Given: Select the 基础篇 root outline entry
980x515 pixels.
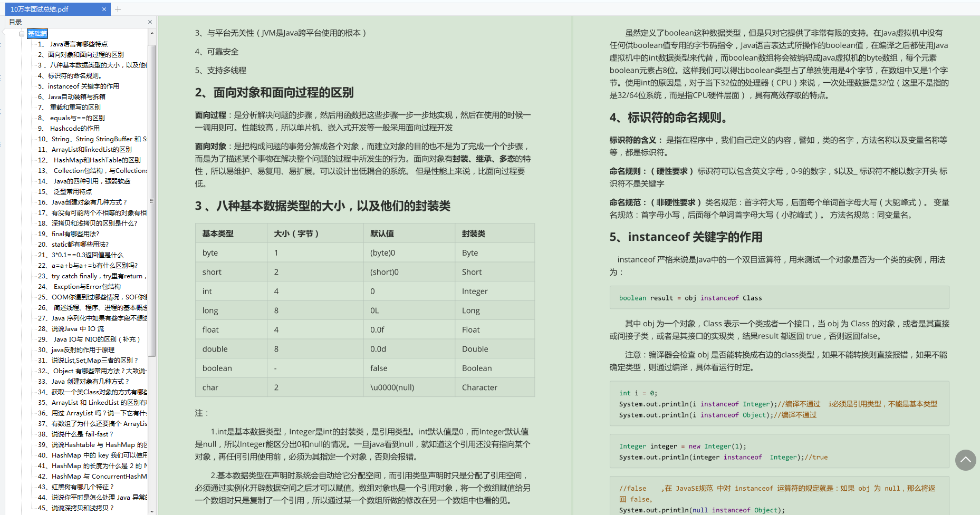Looking at the screenshot, I should 37,34.
